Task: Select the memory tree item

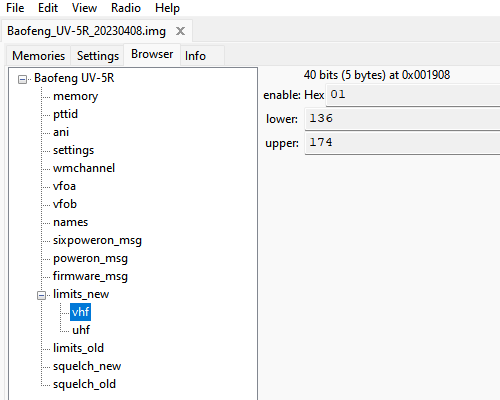Action: (76, 96)
